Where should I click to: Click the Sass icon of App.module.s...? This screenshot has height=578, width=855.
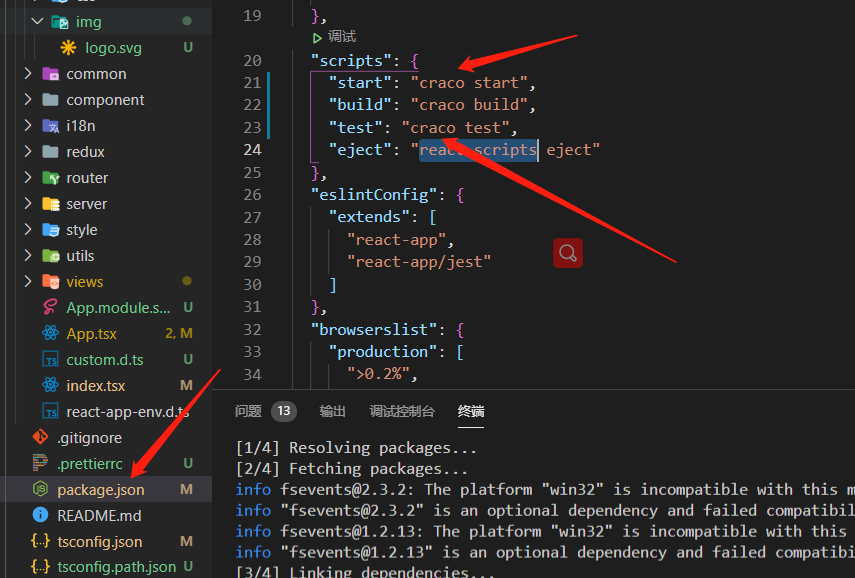point(50,308)
